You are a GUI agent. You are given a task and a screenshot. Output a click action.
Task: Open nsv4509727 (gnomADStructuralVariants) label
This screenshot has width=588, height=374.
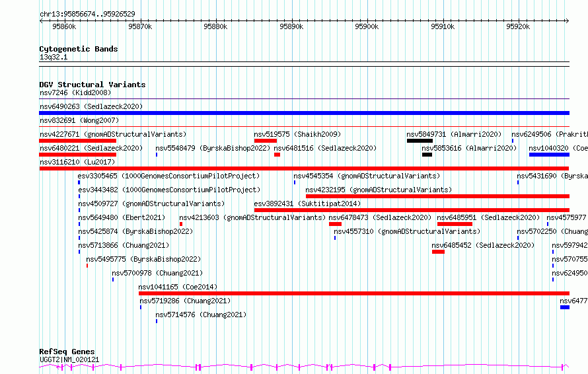(151, 204)
